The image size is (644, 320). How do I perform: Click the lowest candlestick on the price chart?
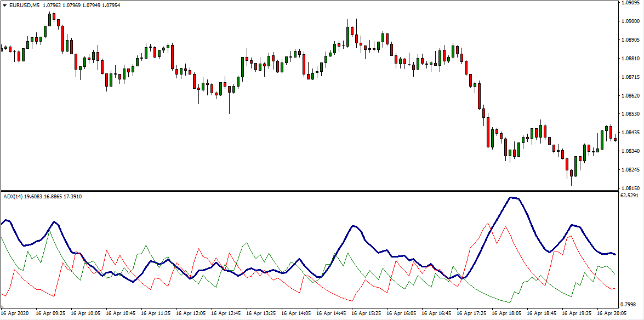(571, 176)
